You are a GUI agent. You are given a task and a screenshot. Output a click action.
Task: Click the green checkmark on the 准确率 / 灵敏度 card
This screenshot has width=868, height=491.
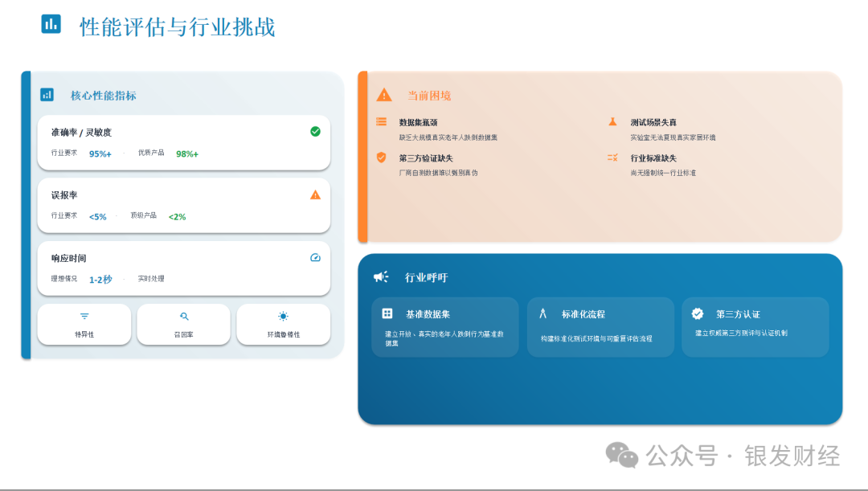click(x=315, y=131)
